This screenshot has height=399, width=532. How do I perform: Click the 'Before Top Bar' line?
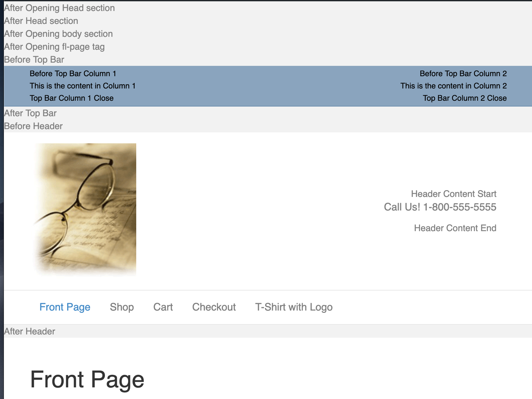click(x=34, y=60)
